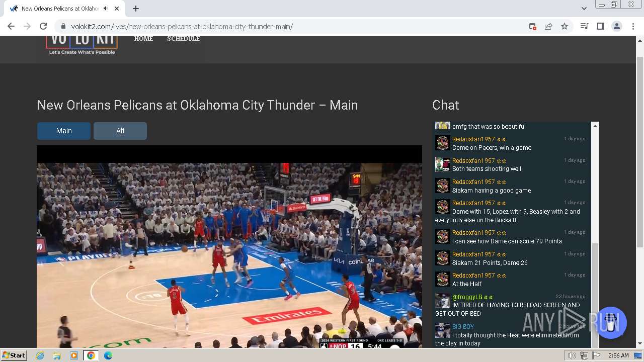Image resolution: width=644 pixels, height=362 pixels.
Task: Open SCHEDULE in site navigation
Action: click(183, 39)
